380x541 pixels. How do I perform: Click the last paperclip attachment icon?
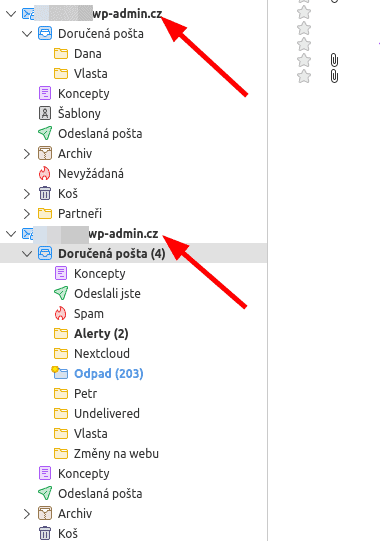pyautogui.click(x=334, y=77)
